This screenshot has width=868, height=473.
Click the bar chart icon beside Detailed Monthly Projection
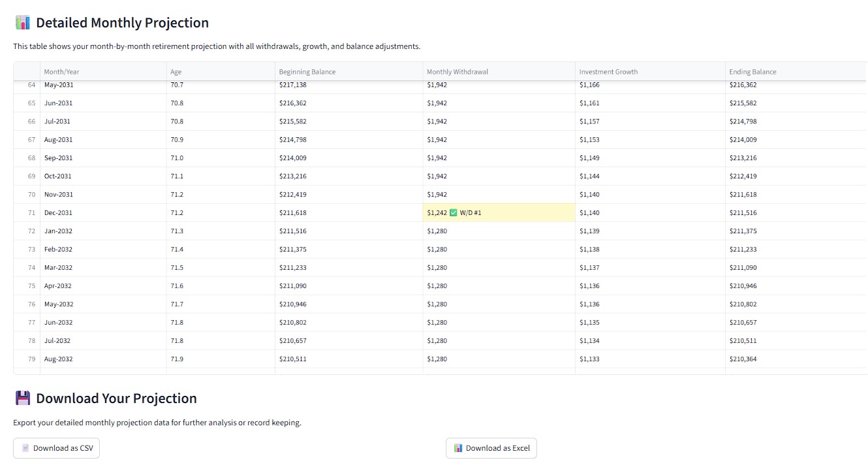point(22,23)
